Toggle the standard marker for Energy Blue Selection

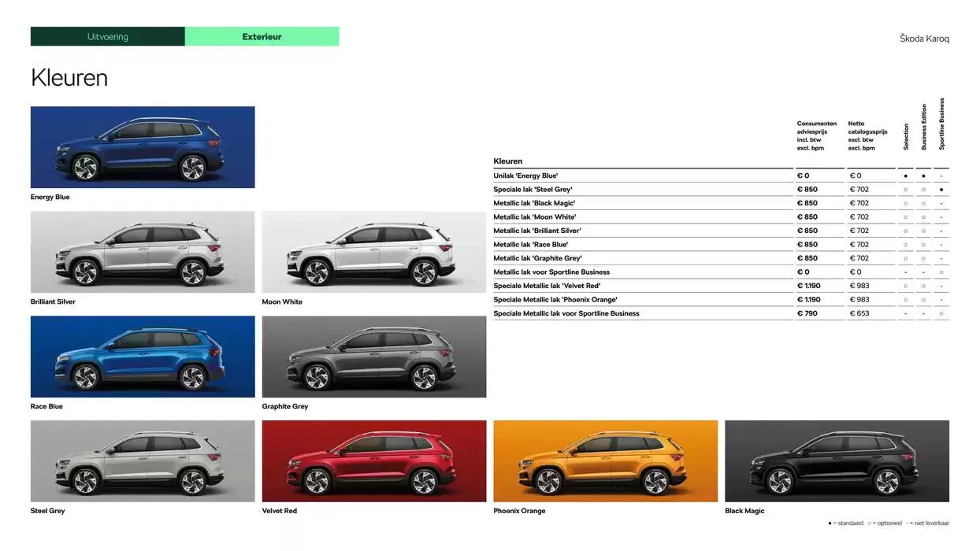906,175
